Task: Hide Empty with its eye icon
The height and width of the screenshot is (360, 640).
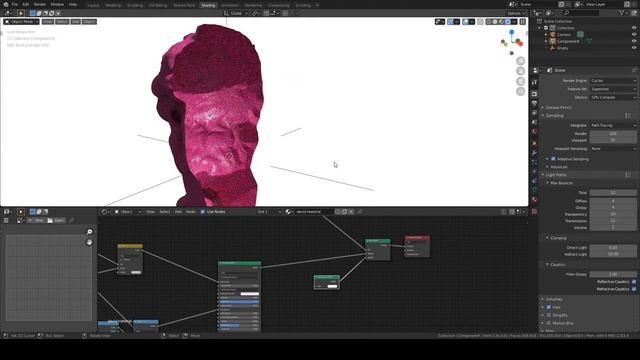Action: [634, 48]
